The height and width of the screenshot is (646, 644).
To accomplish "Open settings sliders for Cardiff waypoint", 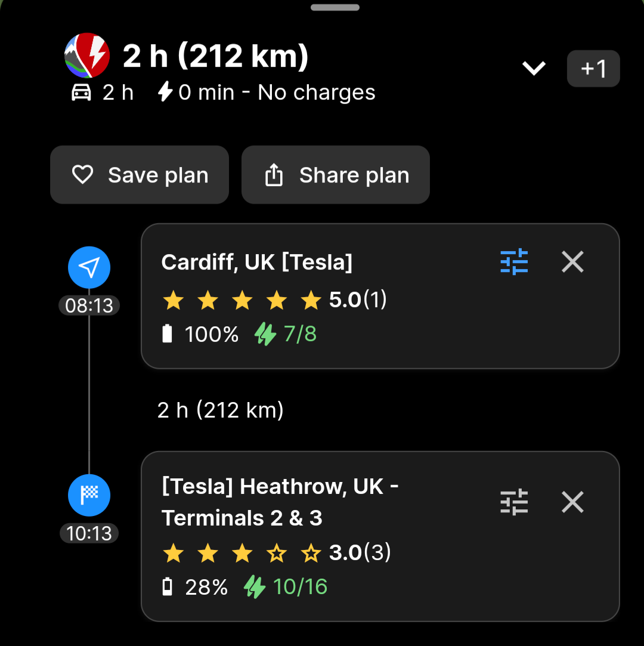I will coord(514,261).
